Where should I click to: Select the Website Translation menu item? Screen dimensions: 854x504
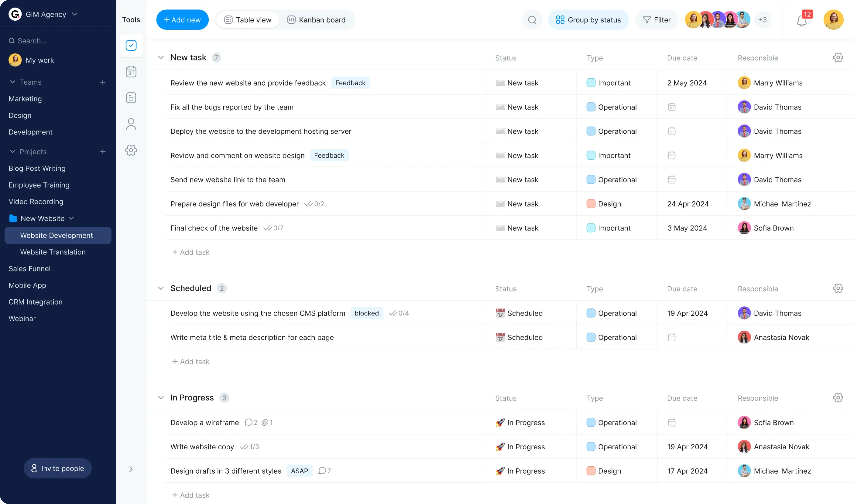[x=53, y=251]
